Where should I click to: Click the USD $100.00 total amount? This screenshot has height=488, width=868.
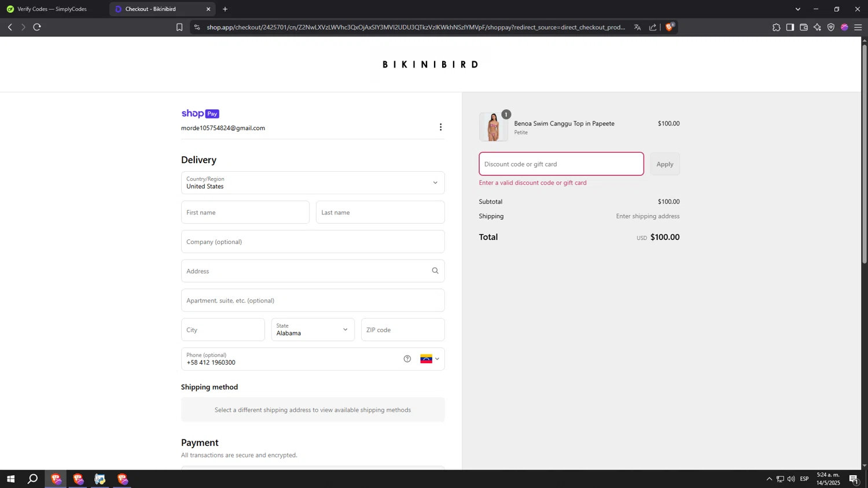coord(658,237)
